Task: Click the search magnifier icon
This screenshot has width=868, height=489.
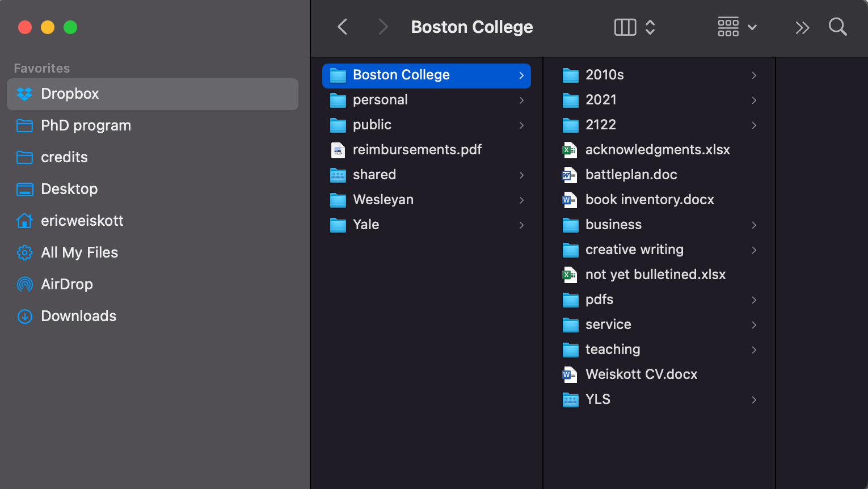Action: click(x=838, y=27)
